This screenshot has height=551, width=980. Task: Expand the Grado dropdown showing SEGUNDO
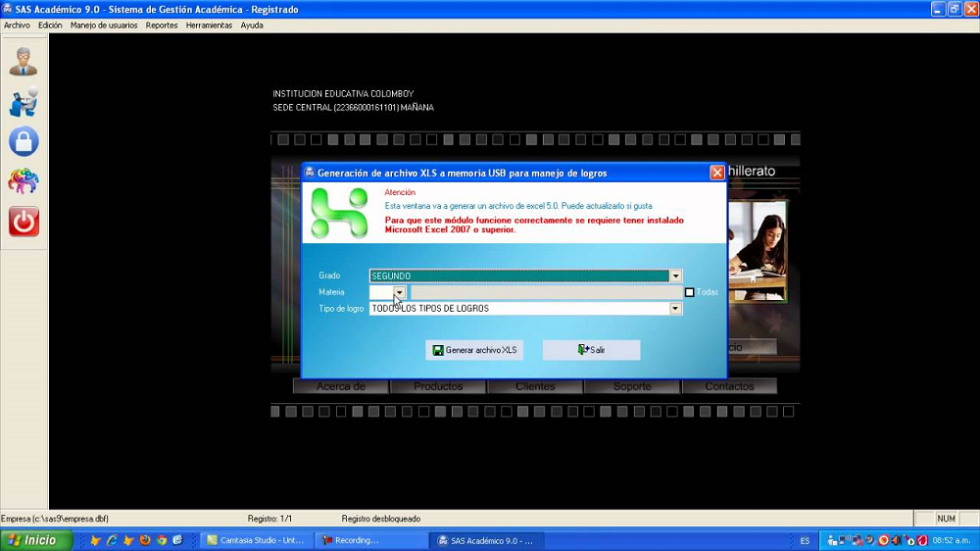675,276
